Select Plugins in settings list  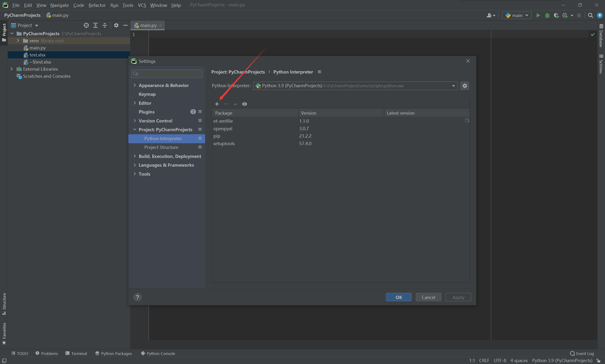[x=167, y=112]
